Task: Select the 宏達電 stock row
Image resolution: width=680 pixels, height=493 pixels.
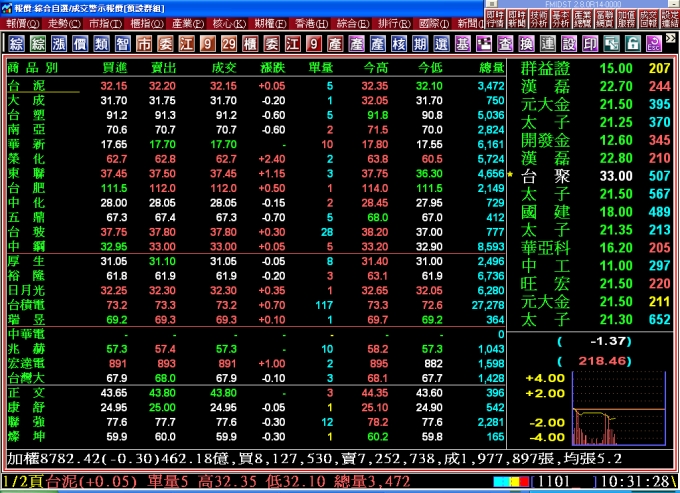Action: click(256, 363)
